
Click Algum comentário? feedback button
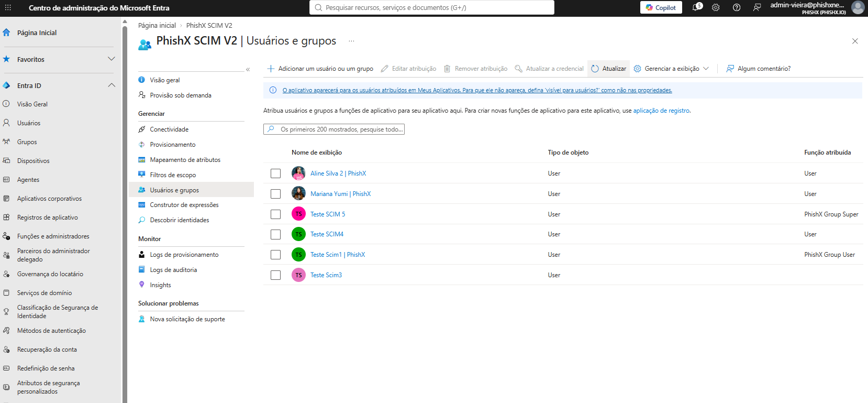pyautogui.click(x=758, y=69)
